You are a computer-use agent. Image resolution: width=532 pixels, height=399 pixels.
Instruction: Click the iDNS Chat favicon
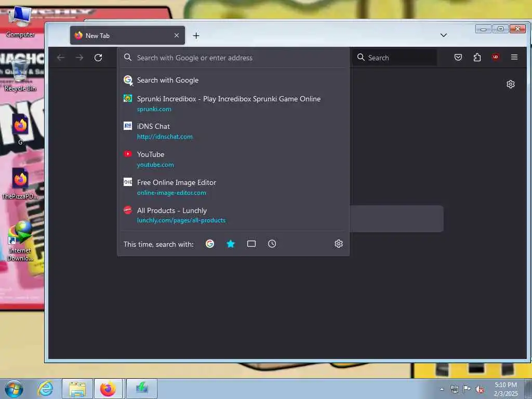pyautogui.click(x=128, y=126)
